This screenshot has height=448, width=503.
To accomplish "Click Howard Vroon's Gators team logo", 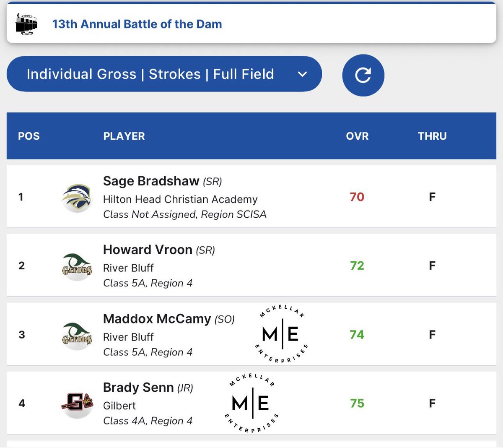I will pos(77,266).
